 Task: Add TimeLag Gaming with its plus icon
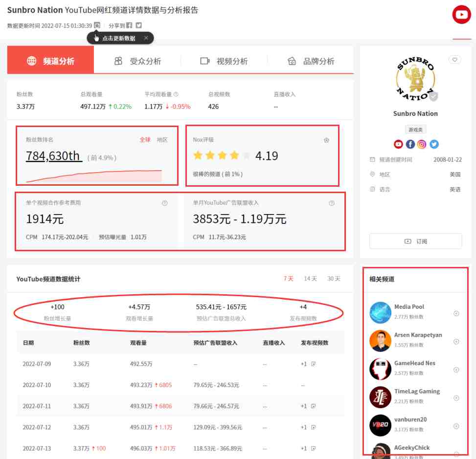(456, 398)
